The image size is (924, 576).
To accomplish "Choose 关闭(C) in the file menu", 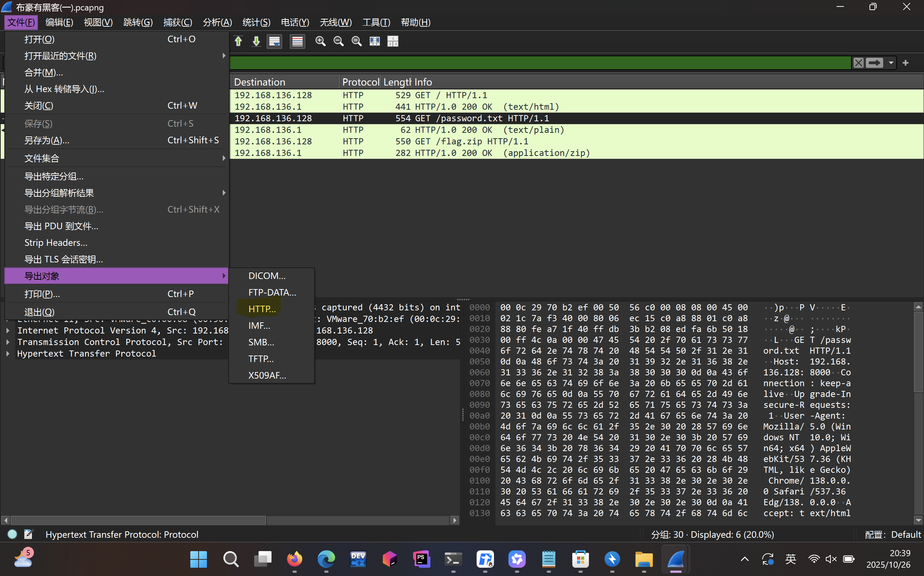I will point(117,105).
